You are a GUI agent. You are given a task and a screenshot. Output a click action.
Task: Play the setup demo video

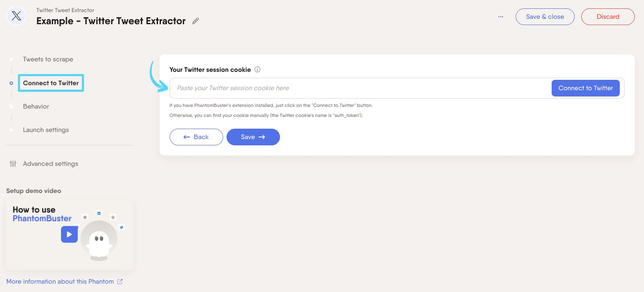69,234
